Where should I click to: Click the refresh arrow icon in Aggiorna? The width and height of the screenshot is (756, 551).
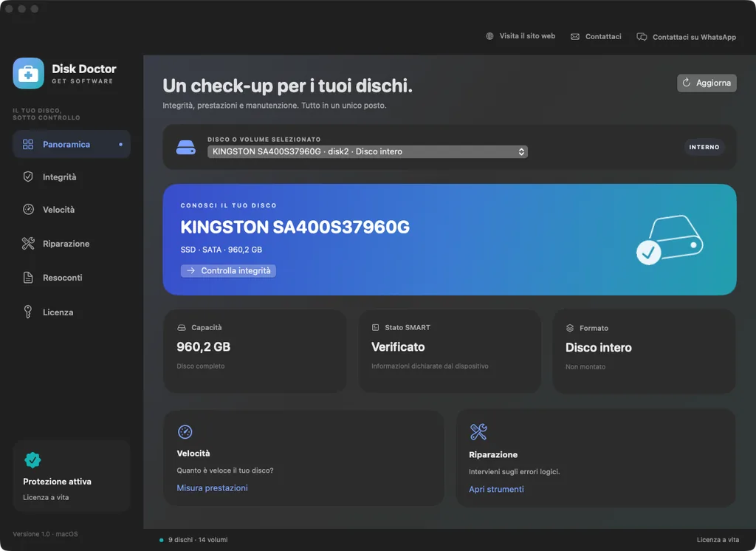686,83
